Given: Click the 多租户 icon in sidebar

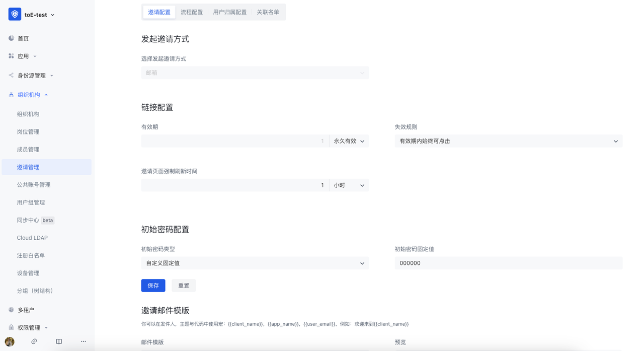Looking at the screenshot, I should point(11,309).
